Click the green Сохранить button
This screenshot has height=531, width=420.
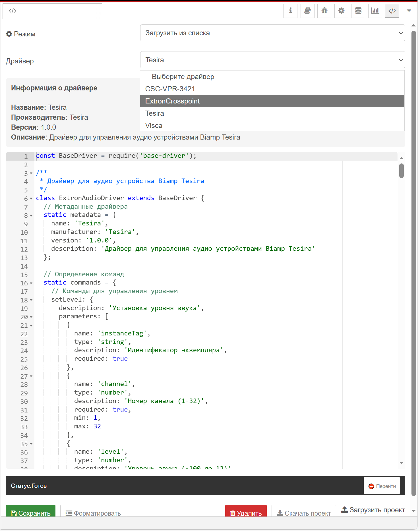point(31,513)
